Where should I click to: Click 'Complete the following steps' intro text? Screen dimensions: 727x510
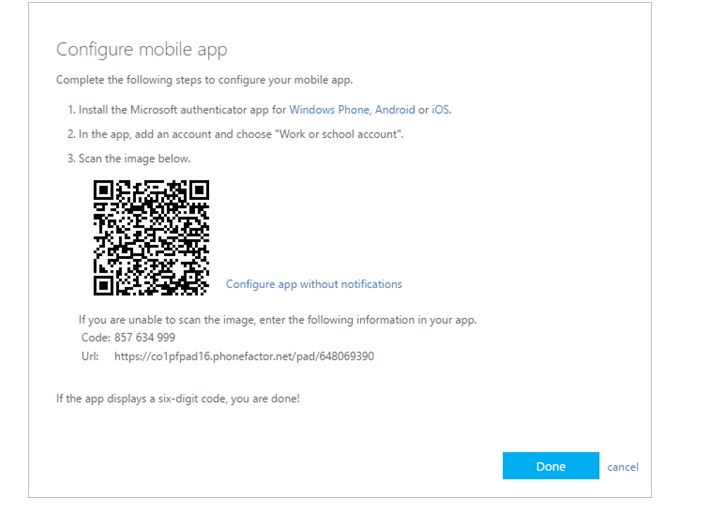coord(204,80)
